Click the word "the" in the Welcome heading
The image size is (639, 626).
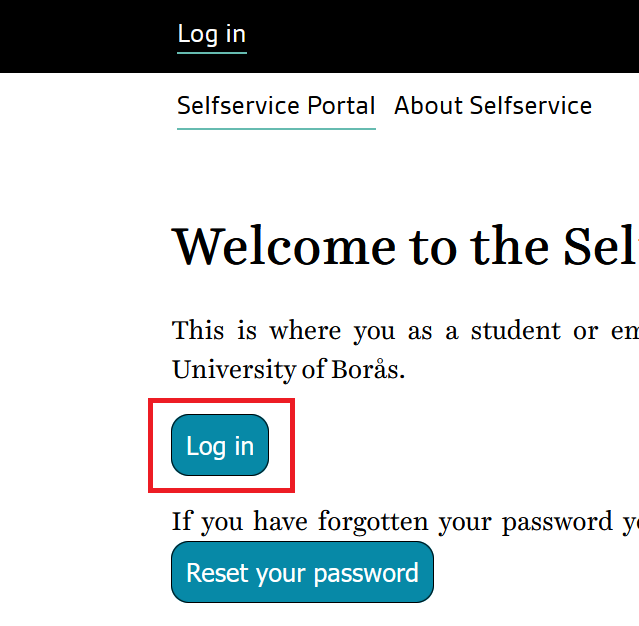(508, 246)
